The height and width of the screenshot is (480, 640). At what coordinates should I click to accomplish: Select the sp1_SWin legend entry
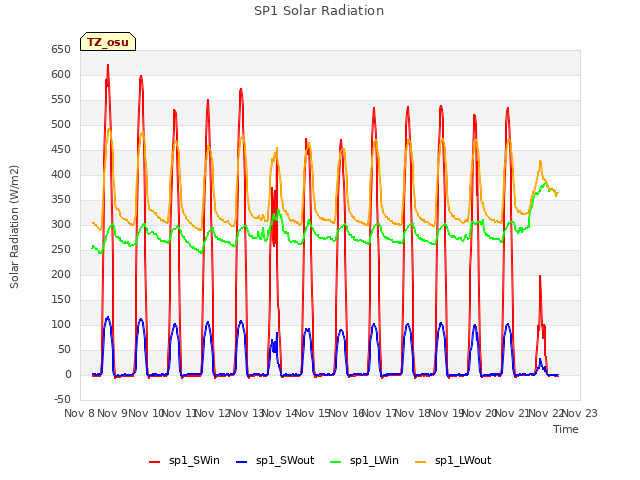point(184,460)
